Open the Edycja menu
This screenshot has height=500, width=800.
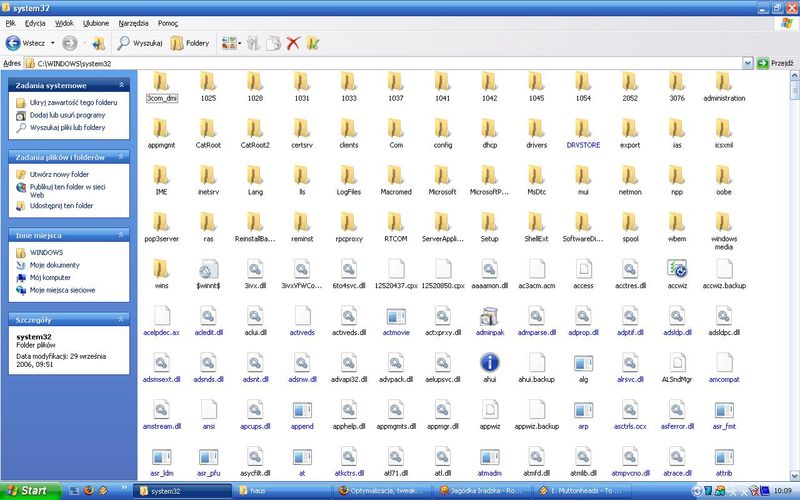tap(35, 23)
